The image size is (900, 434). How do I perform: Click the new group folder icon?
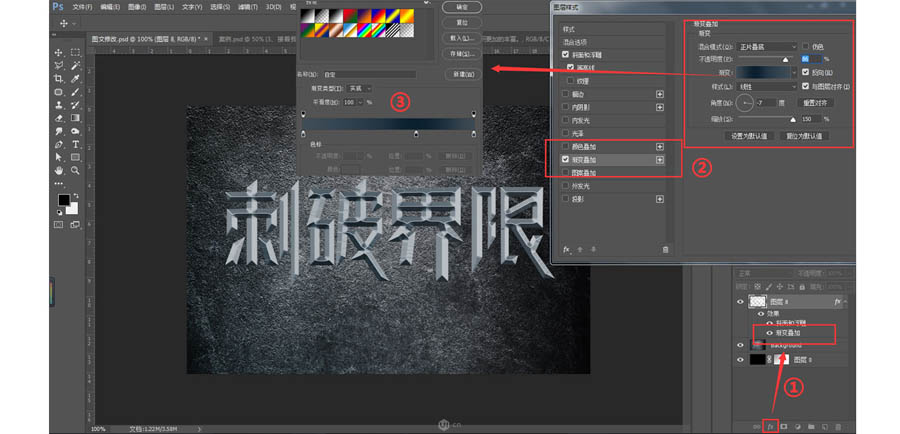click(811, 427)
